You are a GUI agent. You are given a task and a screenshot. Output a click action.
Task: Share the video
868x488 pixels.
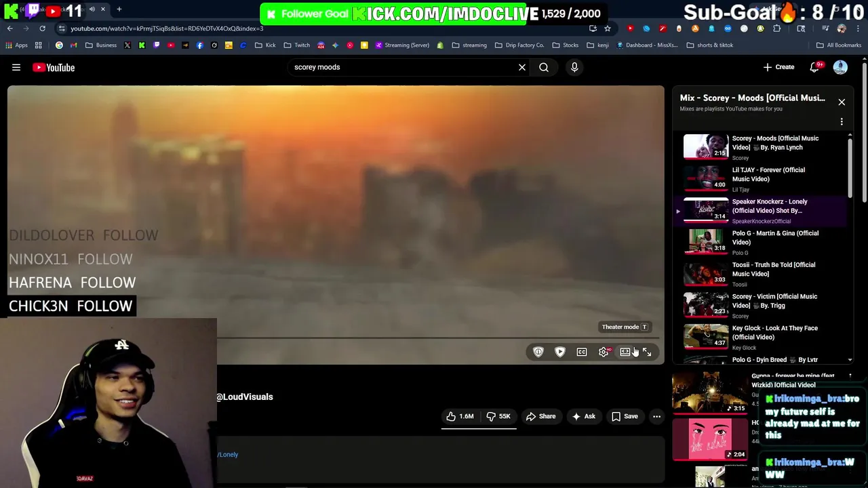pos(540,416)
